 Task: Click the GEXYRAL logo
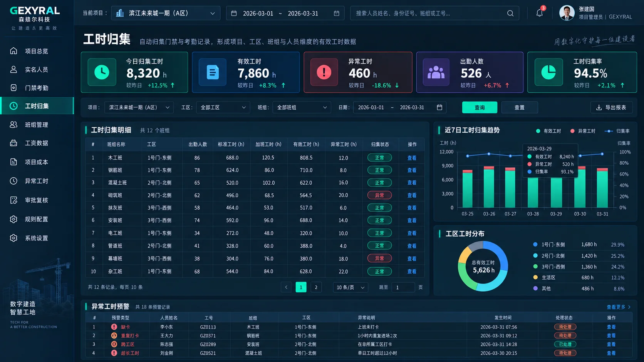pyautogui.click(x=35, y=10)
